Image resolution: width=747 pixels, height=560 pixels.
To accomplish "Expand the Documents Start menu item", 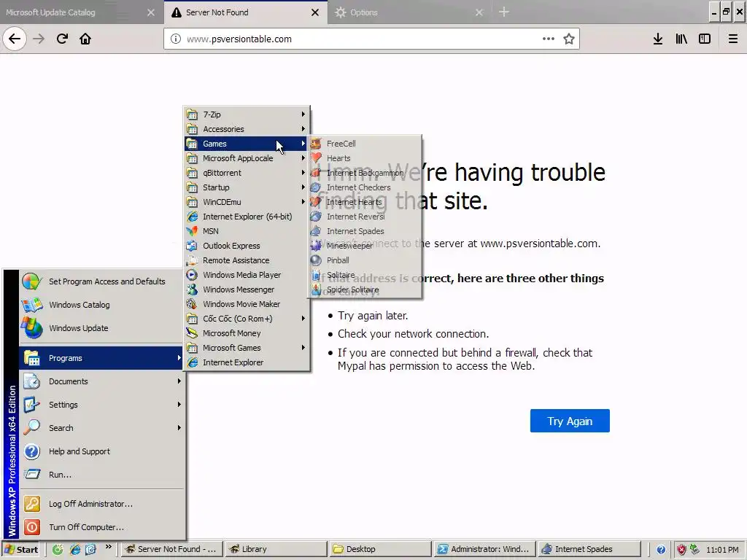I will [101, 381].
